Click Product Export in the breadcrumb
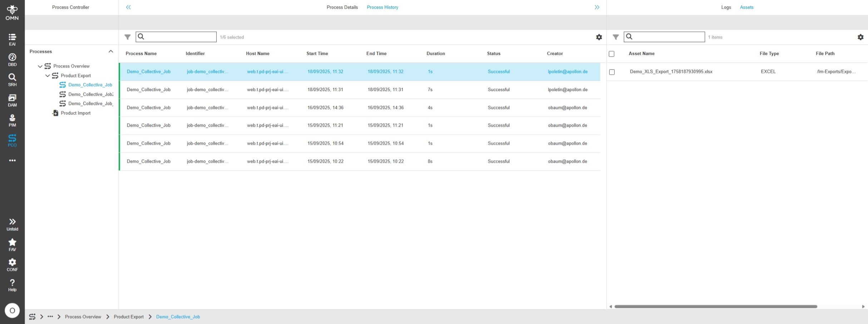 (128, 317)
